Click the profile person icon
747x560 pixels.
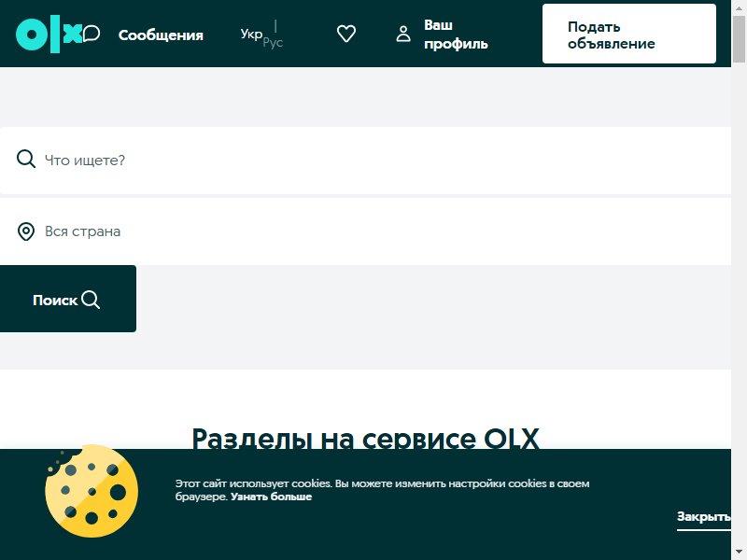pyautogui.click(x=403, y=34)
